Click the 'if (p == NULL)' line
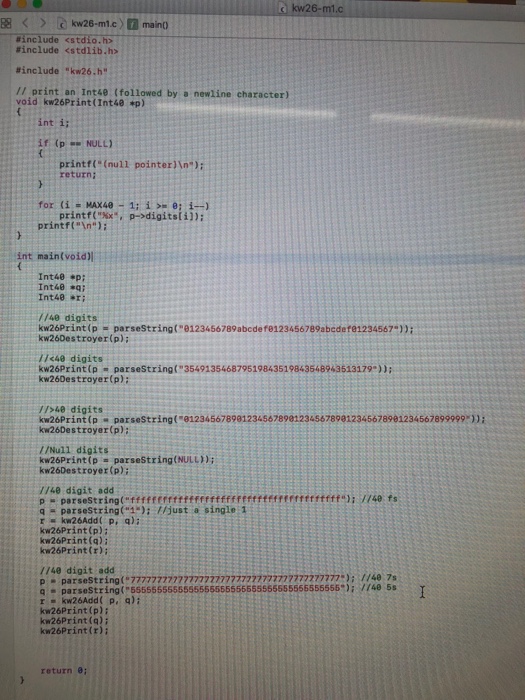 click(75, 143)
